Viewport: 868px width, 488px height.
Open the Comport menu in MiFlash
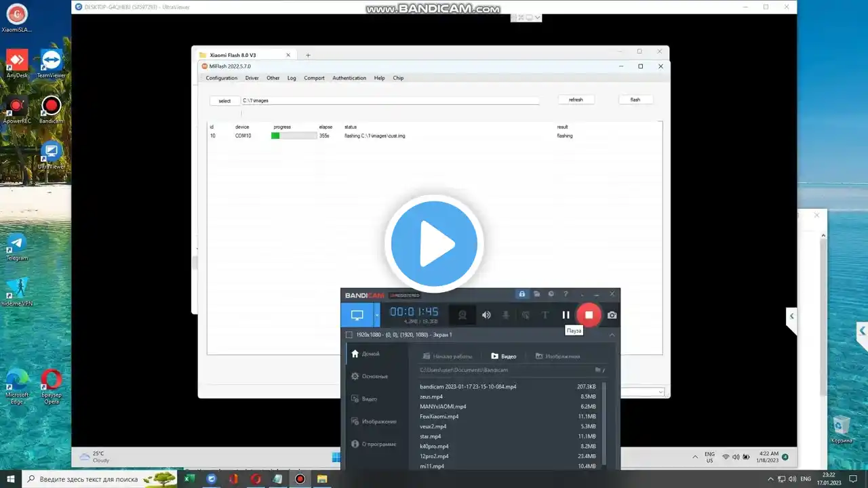click(314, 78)
